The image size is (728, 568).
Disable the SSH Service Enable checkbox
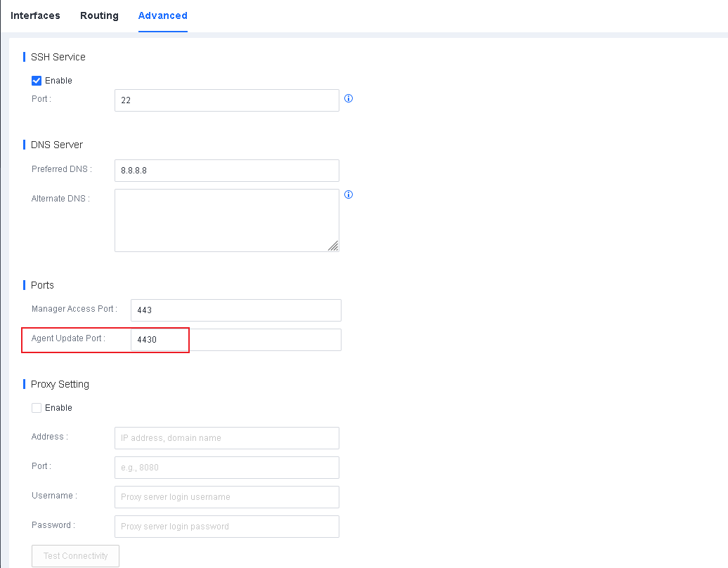(x=37, y=81)
